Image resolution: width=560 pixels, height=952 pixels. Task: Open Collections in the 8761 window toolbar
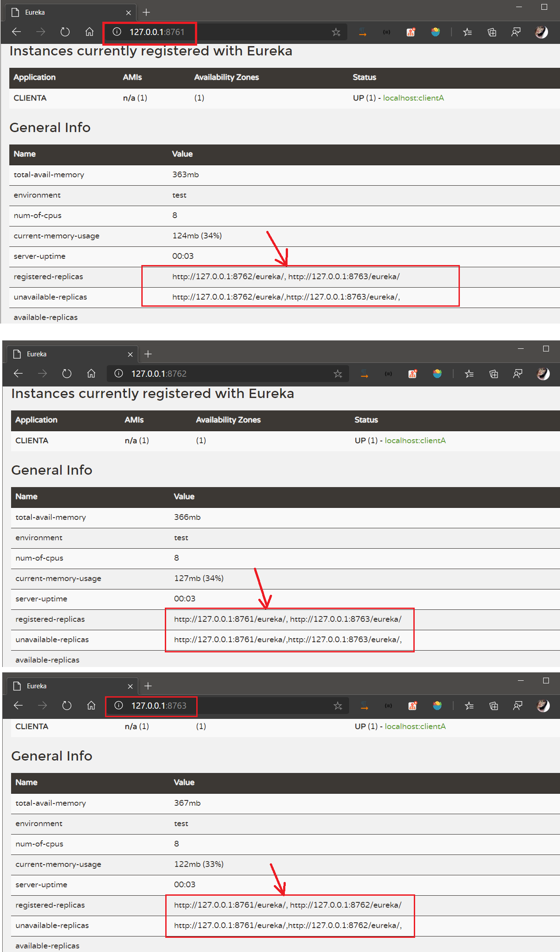tap(492, 32)
